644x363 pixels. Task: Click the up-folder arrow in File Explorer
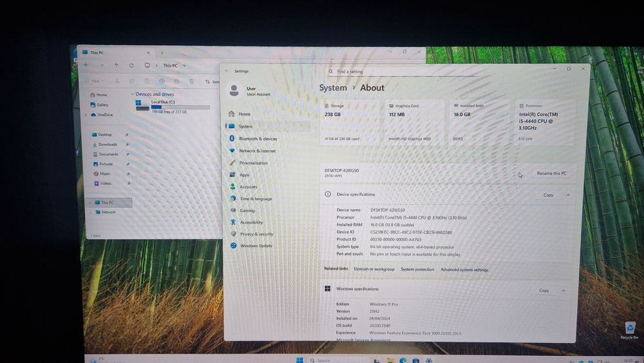(116, 65)
